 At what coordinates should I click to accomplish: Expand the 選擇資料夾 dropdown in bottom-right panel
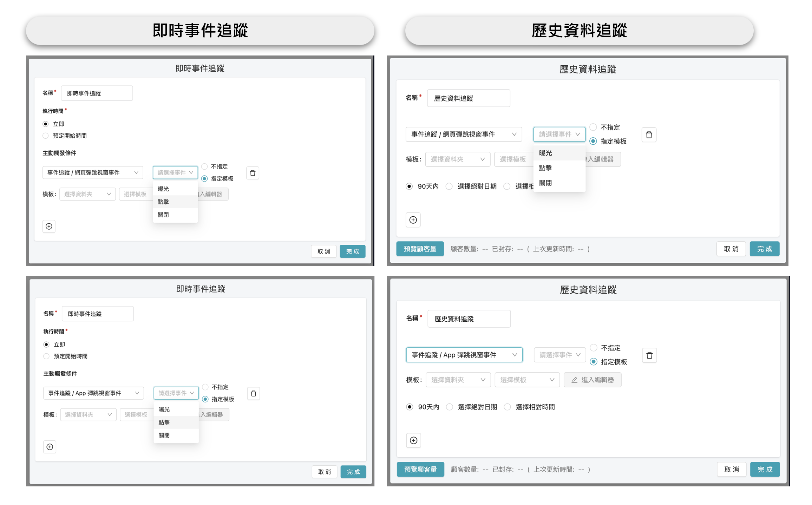click(x=458, y=380)
